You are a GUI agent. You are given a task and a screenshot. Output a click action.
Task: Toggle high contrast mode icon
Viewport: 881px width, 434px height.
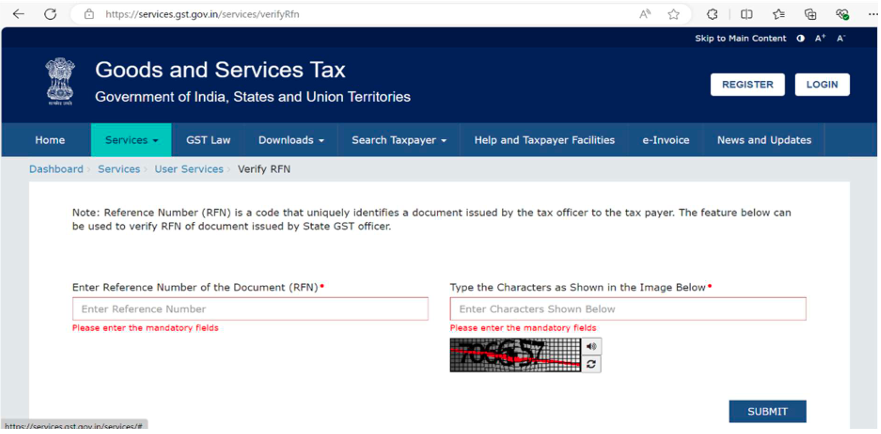click(x=801, y=38)
